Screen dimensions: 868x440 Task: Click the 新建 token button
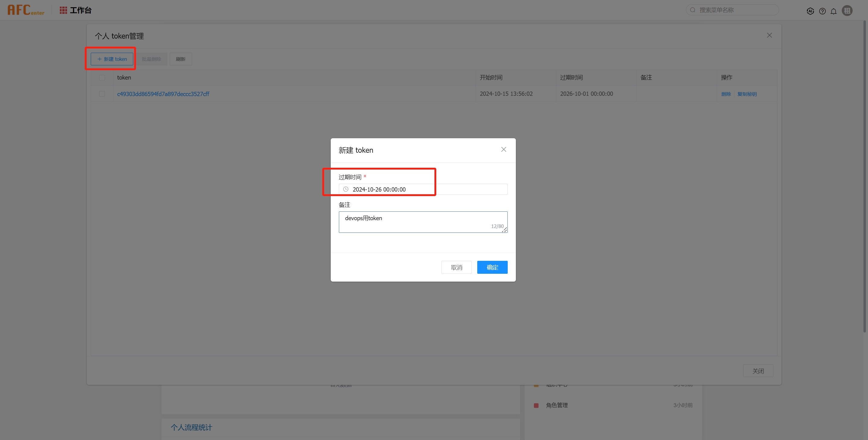pyautogui.click(x=112, y=59)
